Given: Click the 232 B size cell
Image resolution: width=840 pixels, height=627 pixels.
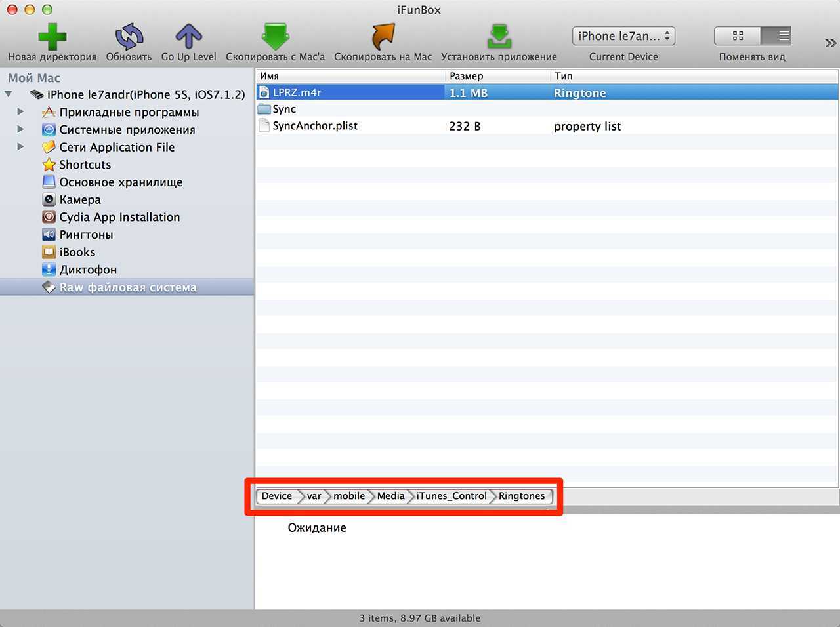Looking at the screenshot, I should point(465,126).
